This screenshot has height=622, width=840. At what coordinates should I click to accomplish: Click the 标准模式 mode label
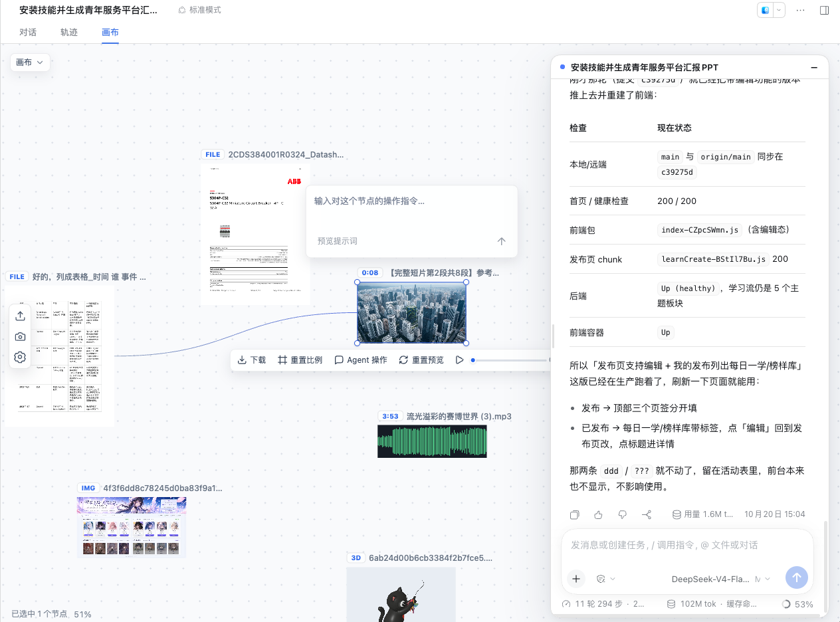pos(199,10)
